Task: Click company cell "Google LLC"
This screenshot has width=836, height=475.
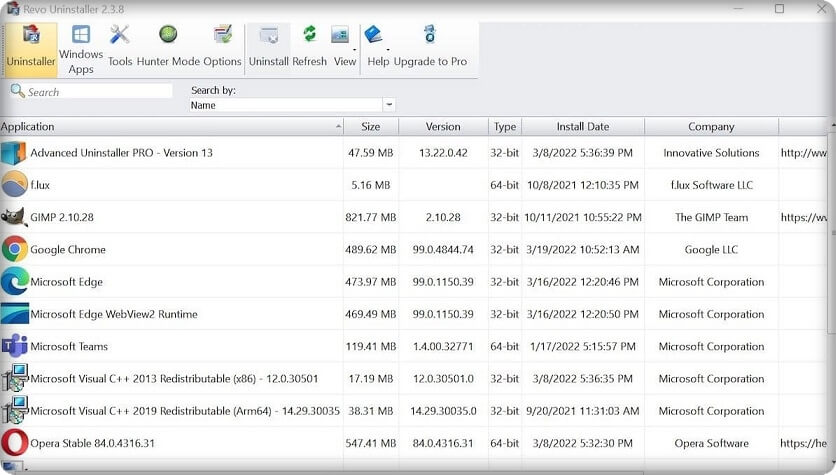Action: 711,249
